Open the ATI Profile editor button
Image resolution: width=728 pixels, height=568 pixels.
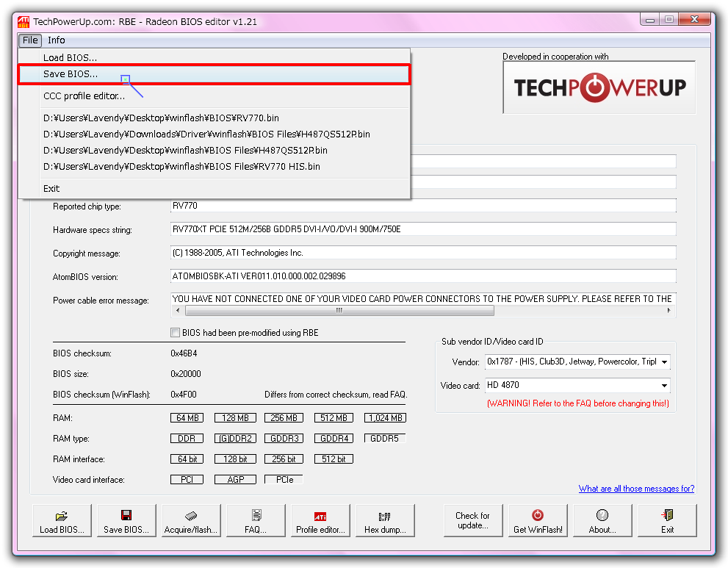(320, 520)
